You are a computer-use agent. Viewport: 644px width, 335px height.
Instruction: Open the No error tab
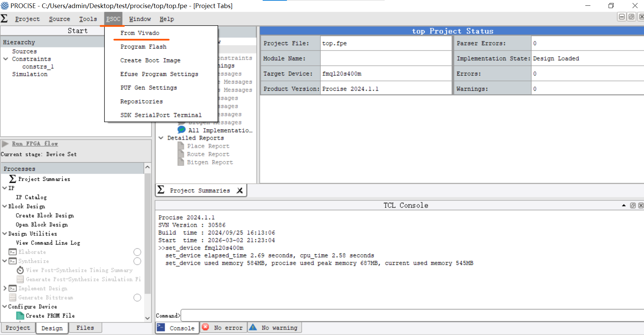[x=224, y=328]
